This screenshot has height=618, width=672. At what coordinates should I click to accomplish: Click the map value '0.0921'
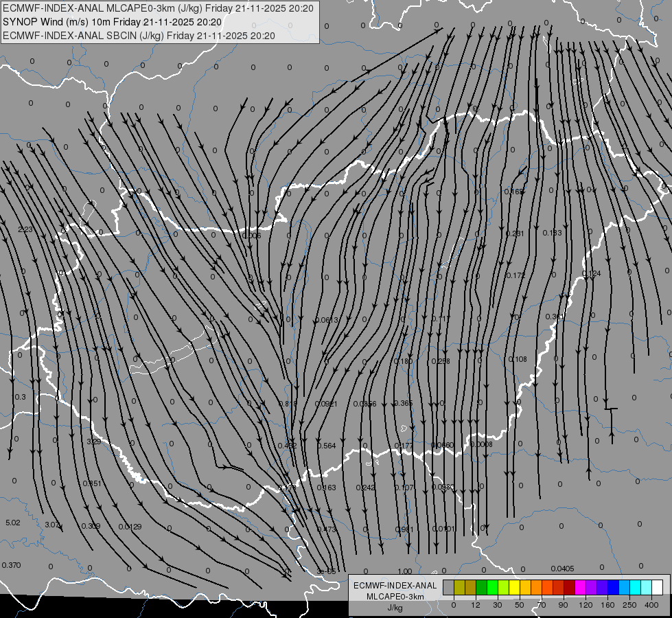326,404
